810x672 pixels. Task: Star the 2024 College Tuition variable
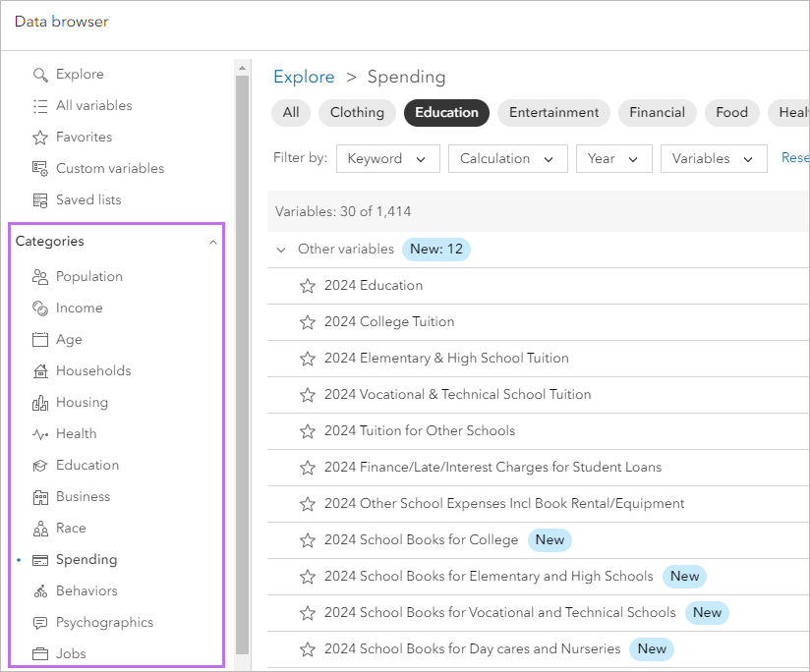[308, 321]
